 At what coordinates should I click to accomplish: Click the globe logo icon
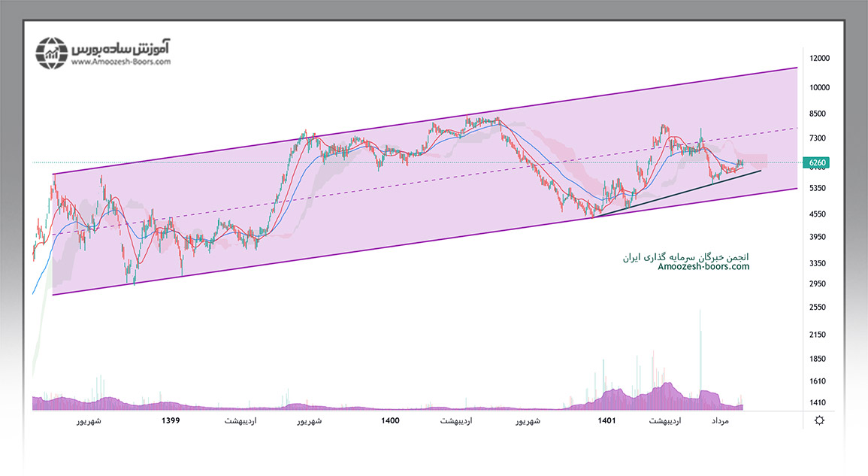tap(52, 53)
